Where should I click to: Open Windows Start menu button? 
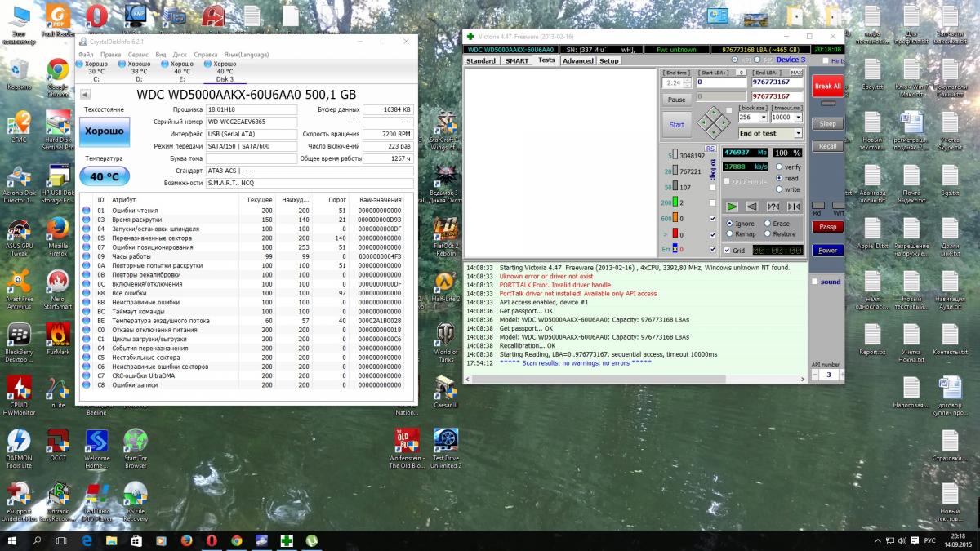(x=11, y=540)
